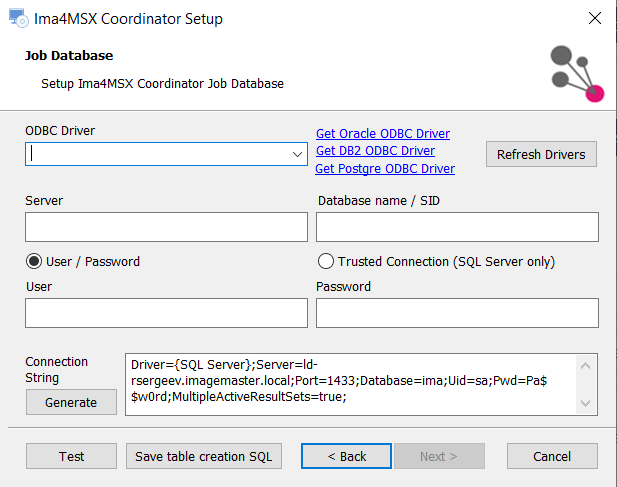Expand the ODBC Driver dropdown arrow
The image size is (617, 487).
297,154
